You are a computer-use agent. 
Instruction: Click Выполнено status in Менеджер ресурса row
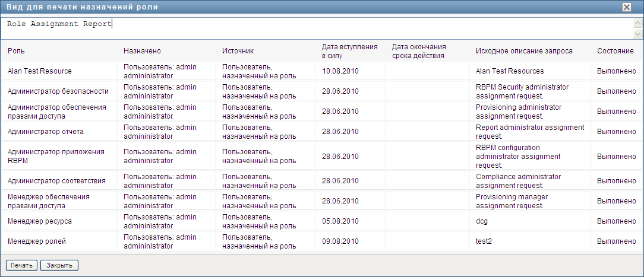(x=616, y=221)
